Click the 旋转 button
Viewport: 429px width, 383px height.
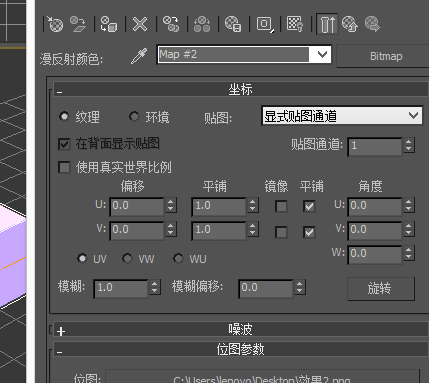[381, 289]
